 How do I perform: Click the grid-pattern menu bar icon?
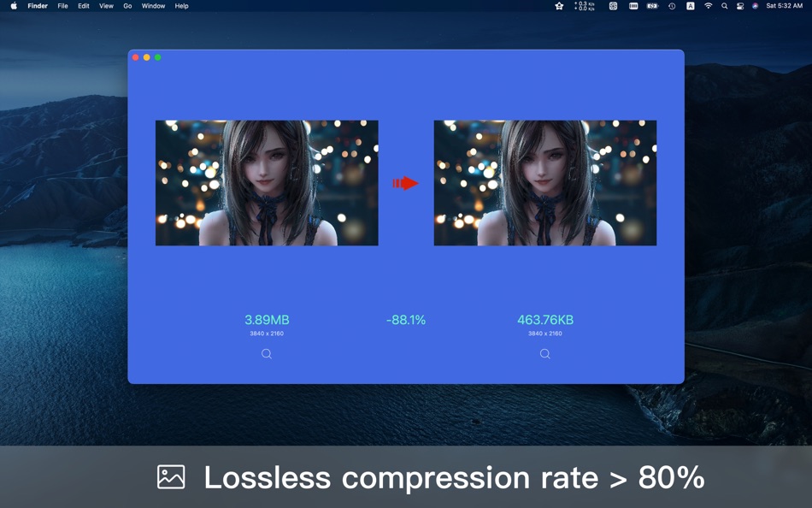(x=613, y=6)
